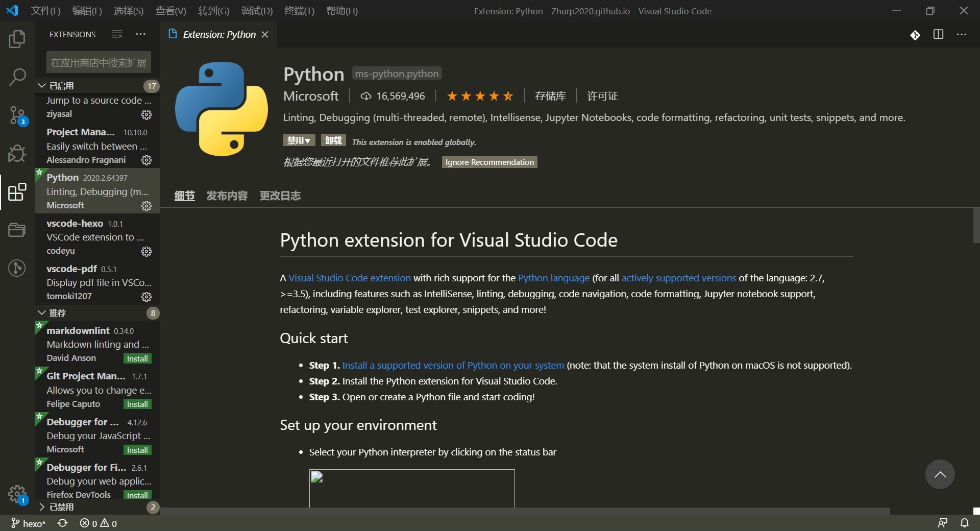Open problems from errors and warnings indicator
This screenshot has width=980, height=531.
[x=99, y=523]
